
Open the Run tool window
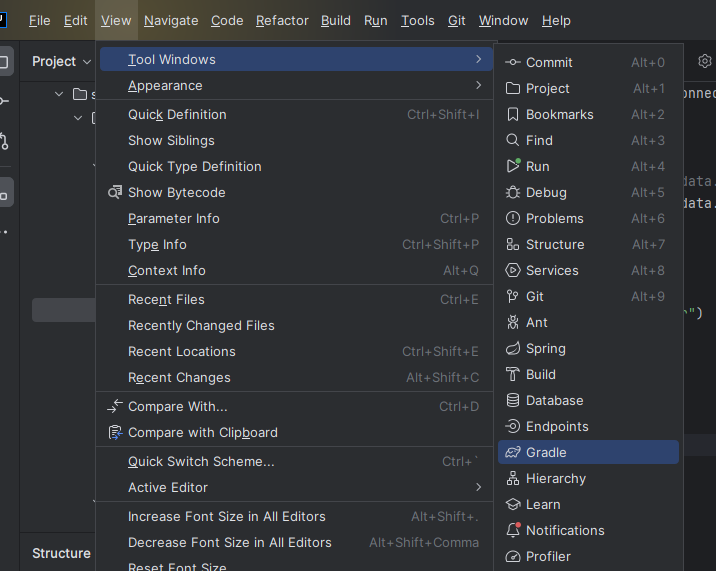click(588, 166)
